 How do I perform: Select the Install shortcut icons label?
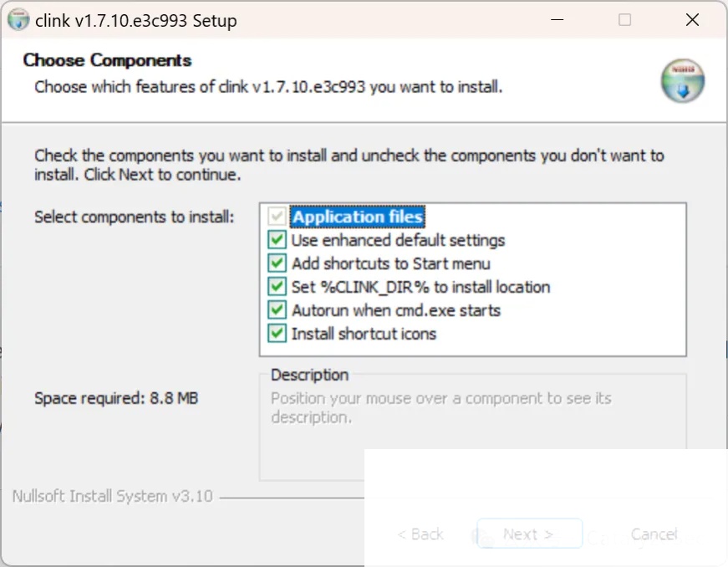364,334
